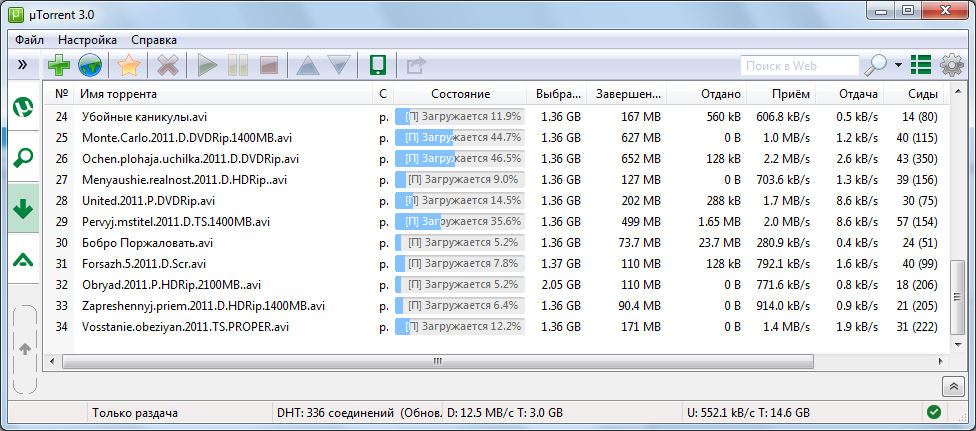The height and width of the screenshot is (431, 976).
Task: Expand the sidebar with the double chevron
Action: [22, 65]
